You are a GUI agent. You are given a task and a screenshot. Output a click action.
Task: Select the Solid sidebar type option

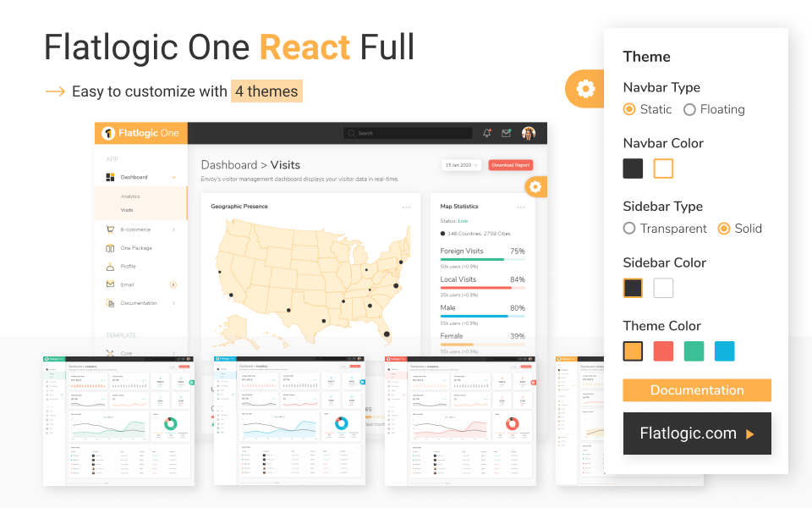[725, 229]
